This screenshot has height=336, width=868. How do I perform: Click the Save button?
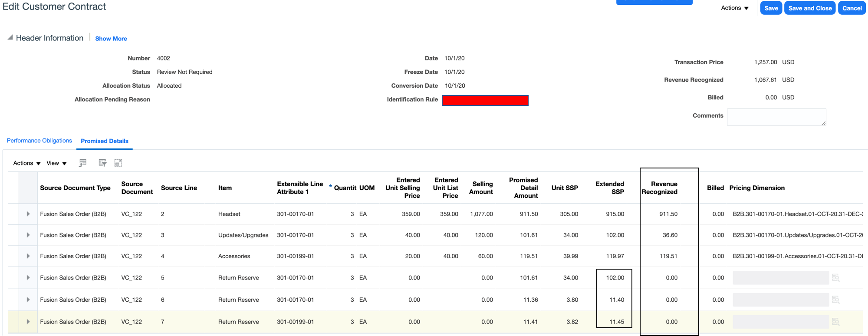(771, 8)
